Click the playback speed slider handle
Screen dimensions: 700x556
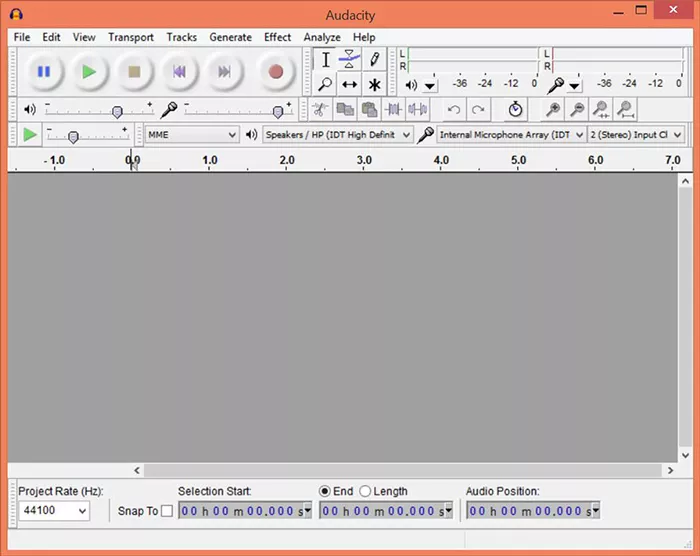(x=73, y=137)
